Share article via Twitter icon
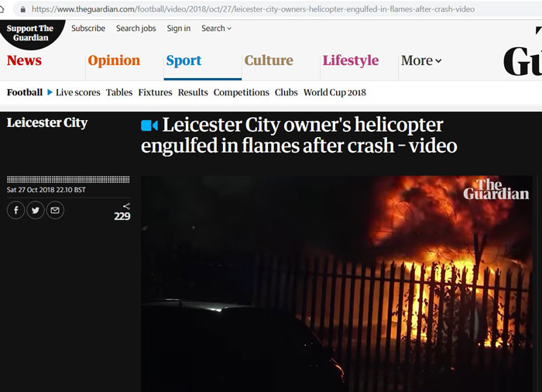 [36, 210]
